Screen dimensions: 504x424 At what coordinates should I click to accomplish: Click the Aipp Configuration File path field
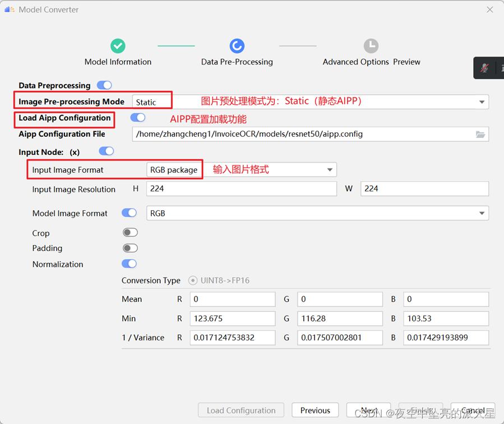pyautogui.click(x=311, y=134)
